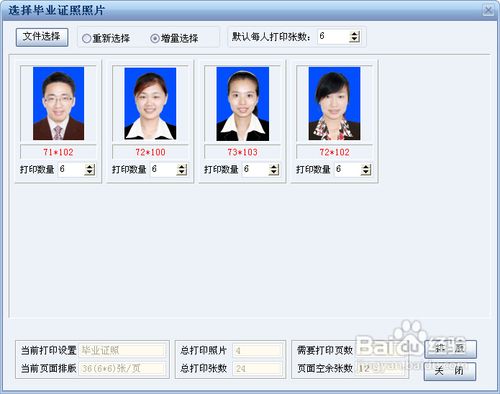Select the 增量选择 radio option
This screenshot has height=394, width=500.
coord(174,38)
